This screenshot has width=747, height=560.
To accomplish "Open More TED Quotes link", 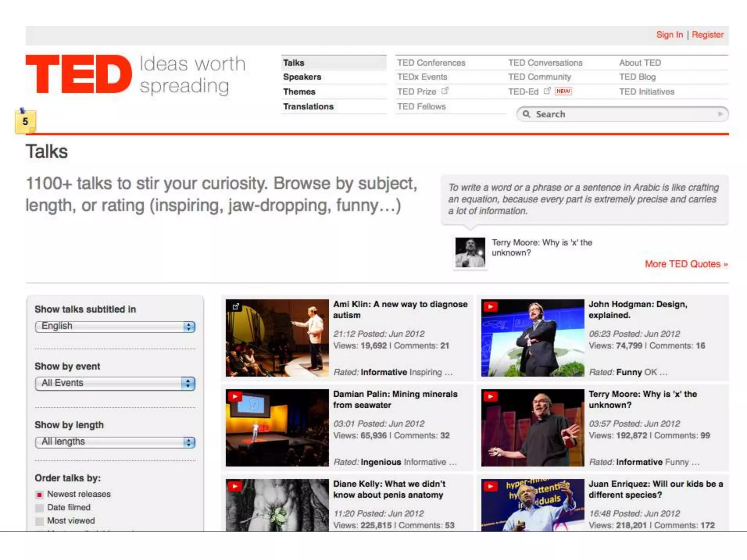I will (x=686, y=264).
